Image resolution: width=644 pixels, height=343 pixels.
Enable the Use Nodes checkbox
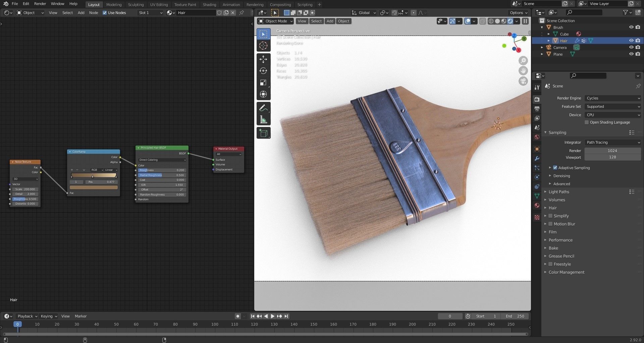click(105, 13)
